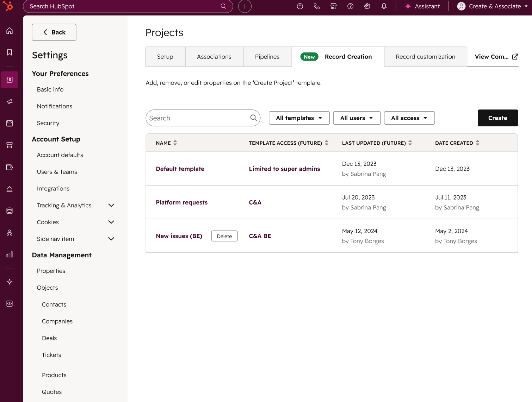Delete the New issues (BE) template
The width and height of the screenshot is (532, 402).
224,236
